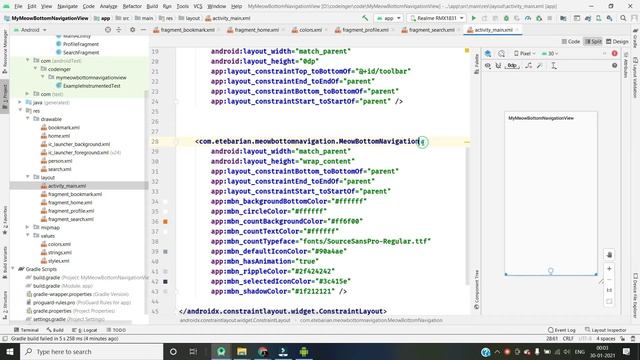This screenshot has height=360, width=640.
Task: Open the API 30 version dropdown
Action: click(550, 53)
